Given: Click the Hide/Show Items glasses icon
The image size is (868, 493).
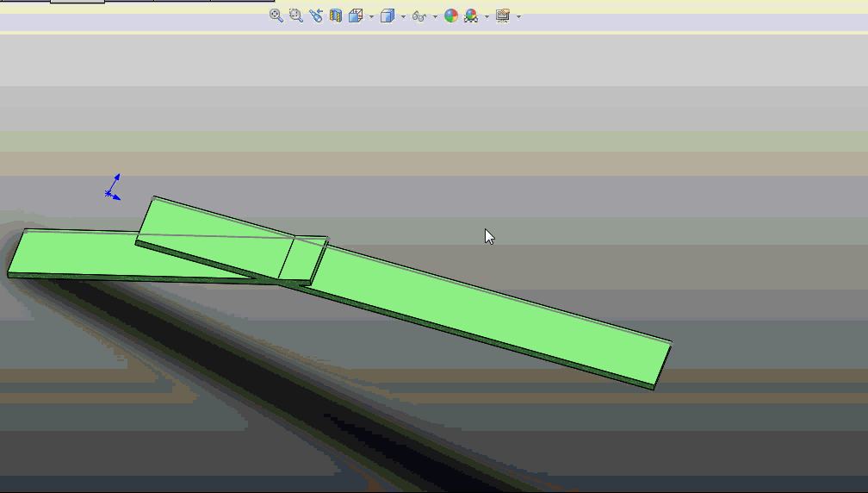Looking at the screenshot, I should (x=419, y=16).
